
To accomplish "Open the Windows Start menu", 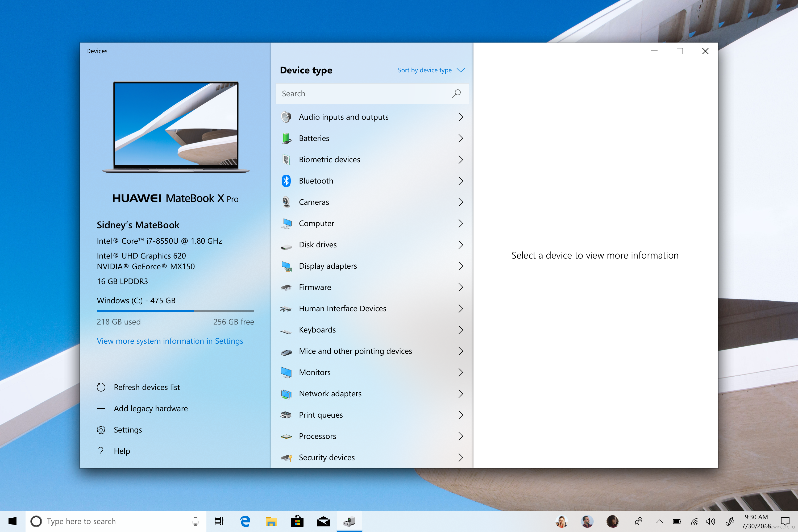I will click(x=13, y=521).
